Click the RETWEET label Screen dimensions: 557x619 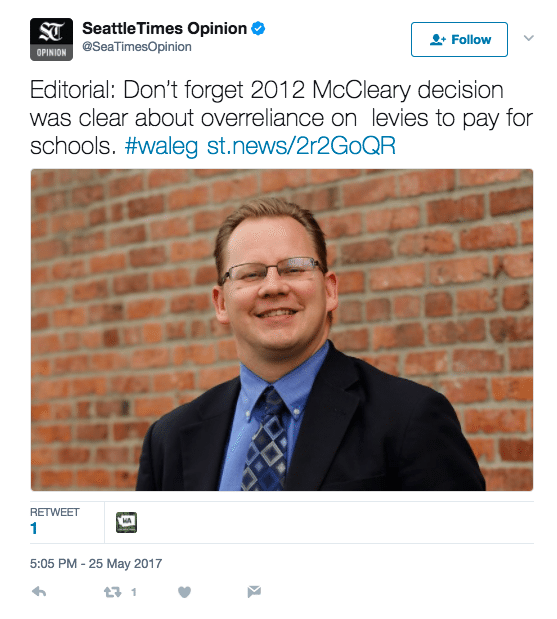pos(54,512)
